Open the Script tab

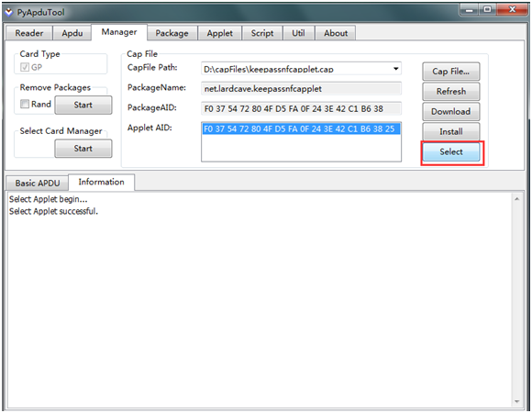[x=262, y=33]
